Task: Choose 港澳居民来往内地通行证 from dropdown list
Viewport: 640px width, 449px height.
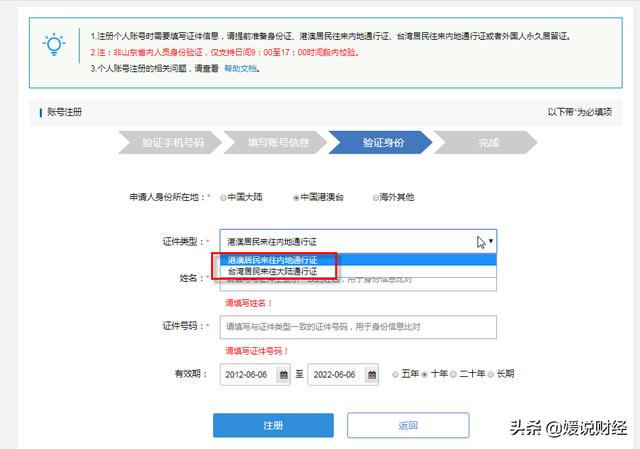Action: tap(272, 260)
